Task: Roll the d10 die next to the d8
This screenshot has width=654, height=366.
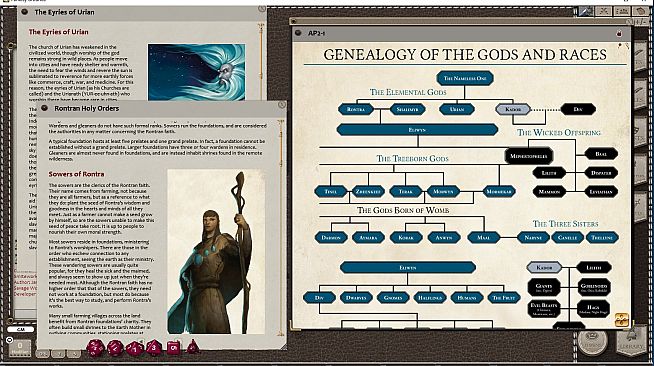Action: coord(135,348)
